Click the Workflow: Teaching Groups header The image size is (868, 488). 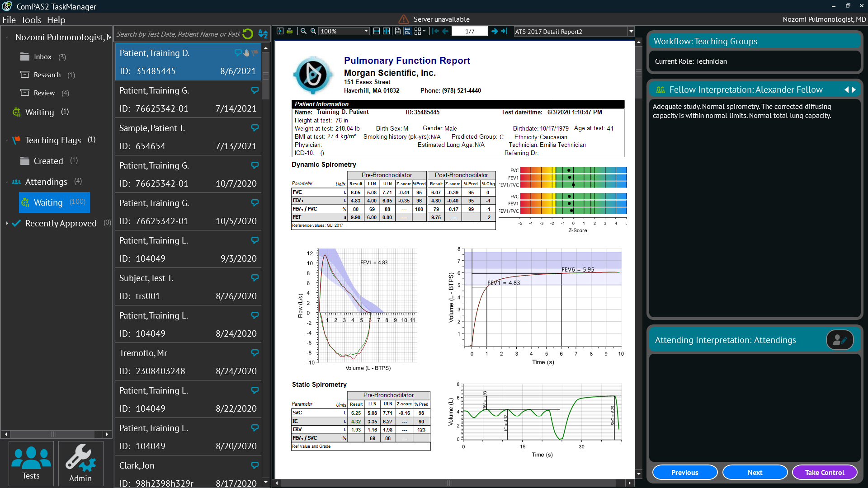coord(755,41)
